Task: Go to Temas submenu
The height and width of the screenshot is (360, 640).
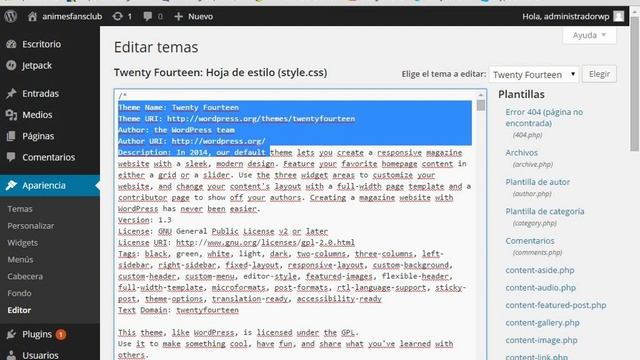Action: tap(20, 209)
